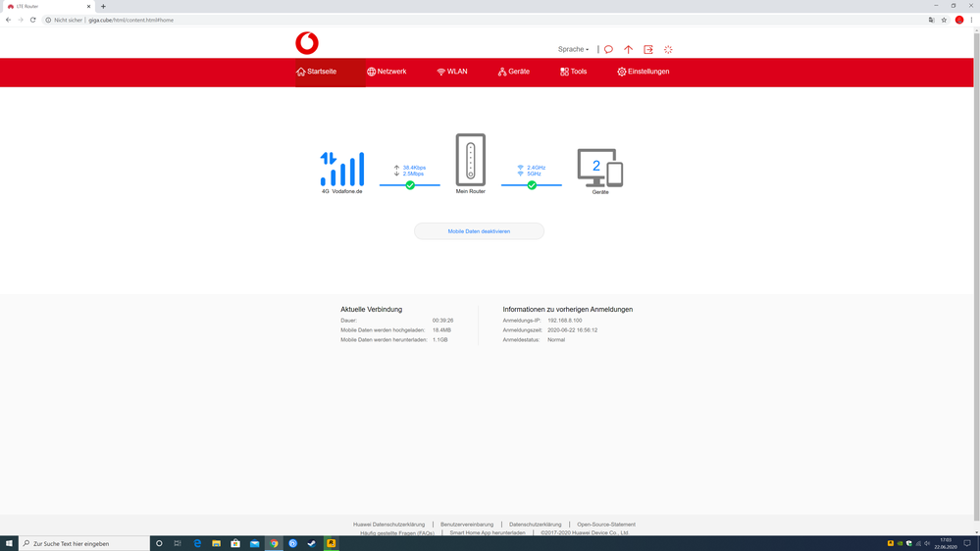Open the Windows notification center icon
The width and height of the screenshot is (980, 551).
pos(967,543)
